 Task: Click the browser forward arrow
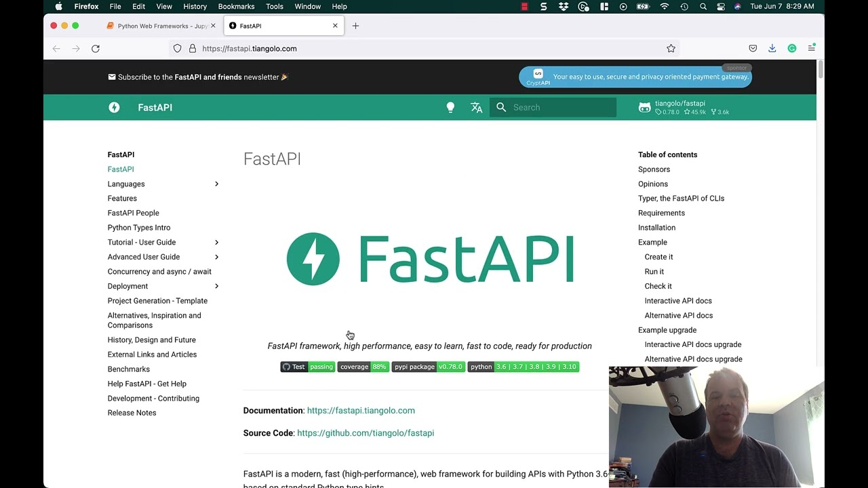pos(76,49)
